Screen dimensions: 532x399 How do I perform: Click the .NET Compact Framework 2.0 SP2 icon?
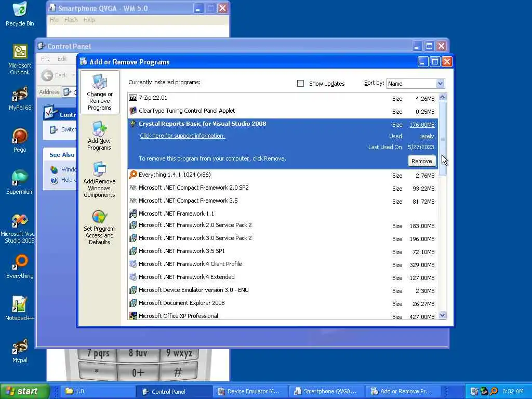coord(133,188)
